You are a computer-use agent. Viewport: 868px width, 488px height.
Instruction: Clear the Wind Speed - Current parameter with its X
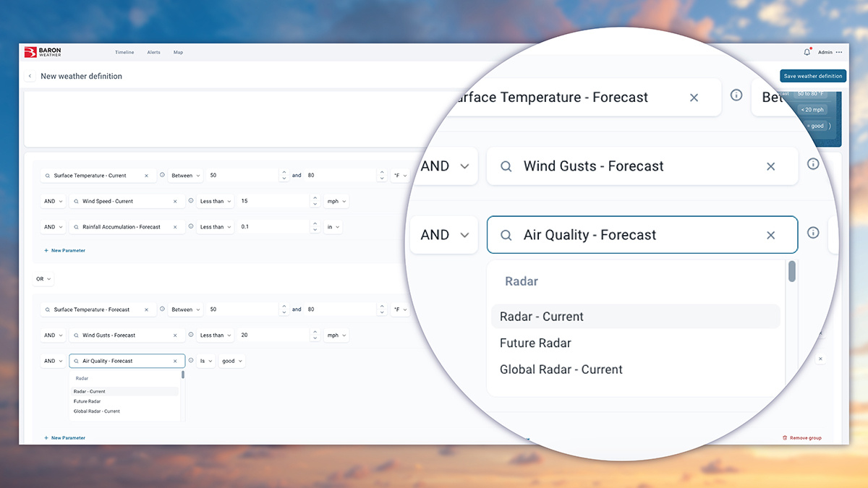click(x=175, y=201)
